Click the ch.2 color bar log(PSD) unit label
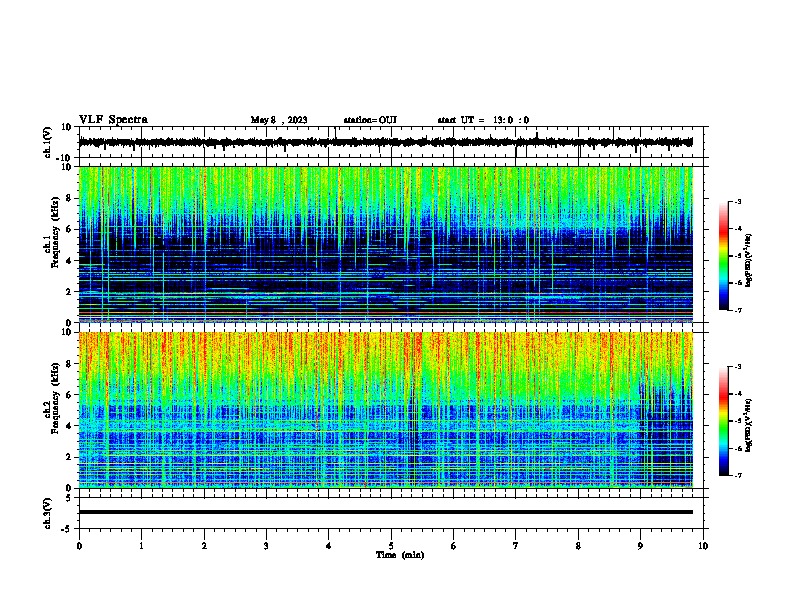Viewport: 792px width, 612px height. (x=748, y=425)
